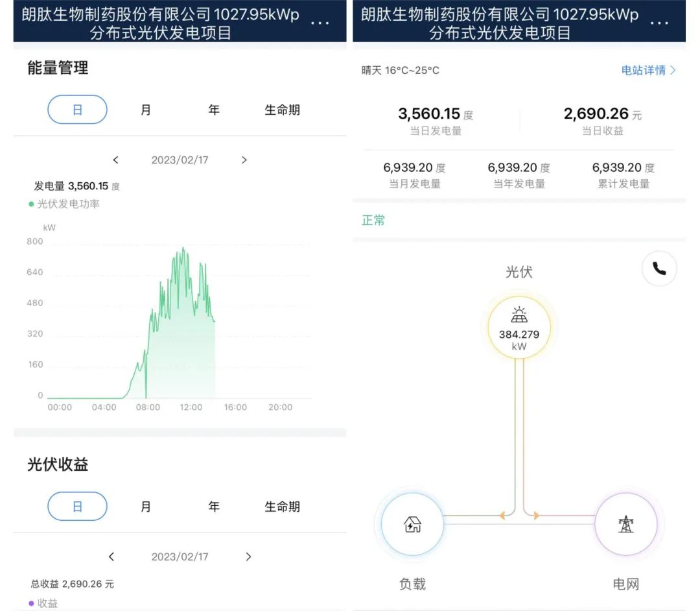Image resolution: width=700 pixels, height=611 pixels.
Task: Open the three-dot menu on the left energy management screen
Action: point(320,23)
